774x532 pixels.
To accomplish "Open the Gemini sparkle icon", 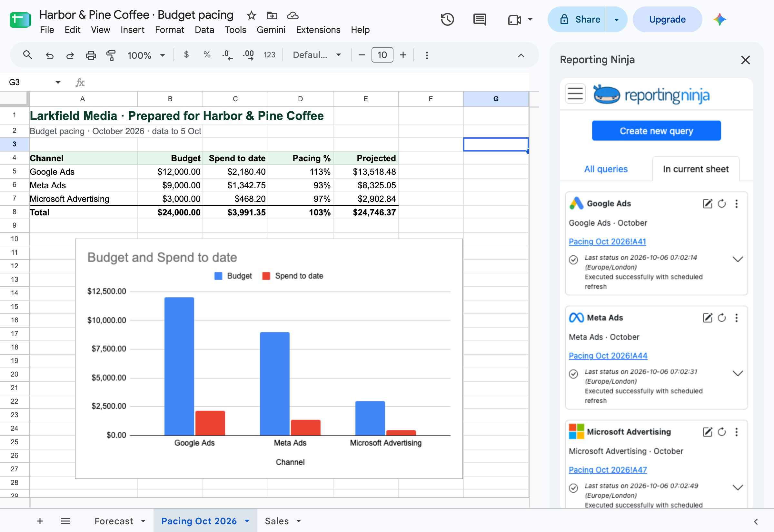I will 719,19.
